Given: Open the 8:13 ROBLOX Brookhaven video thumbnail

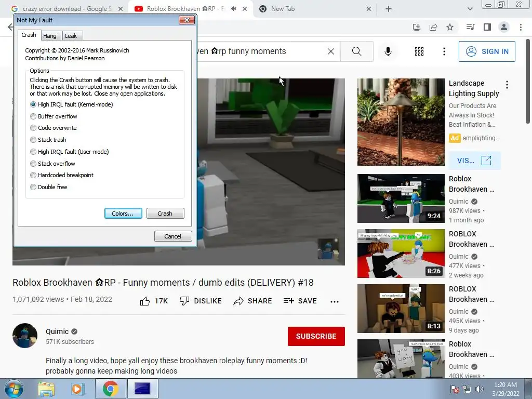Looking at the screenshot, I should (401, 309).
